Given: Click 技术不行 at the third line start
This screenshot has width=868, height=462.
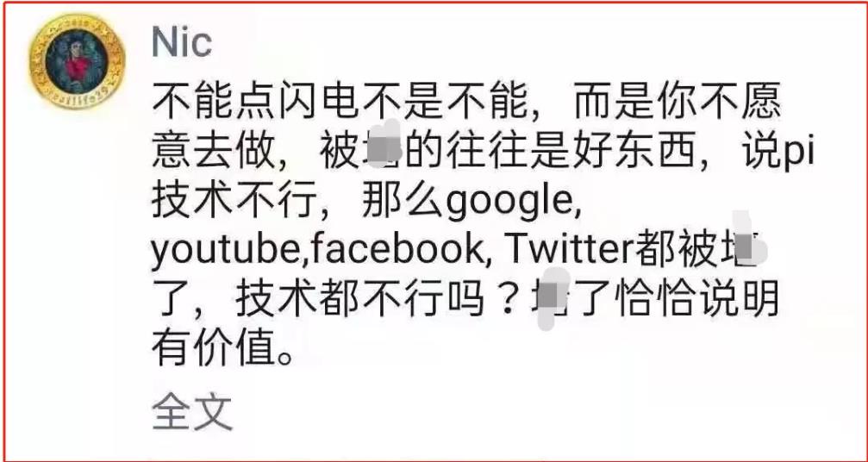Looking at the screenshot, I should click(234, 203).
